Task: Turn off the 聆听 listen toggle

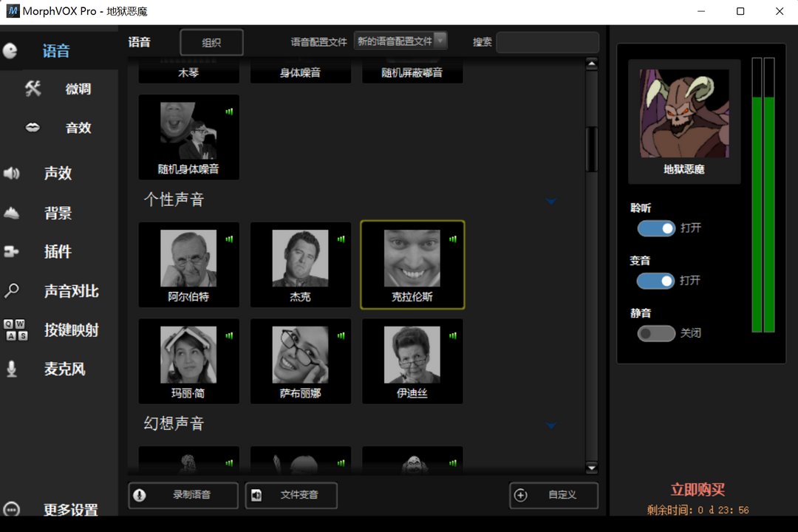Action: [656, 228]
